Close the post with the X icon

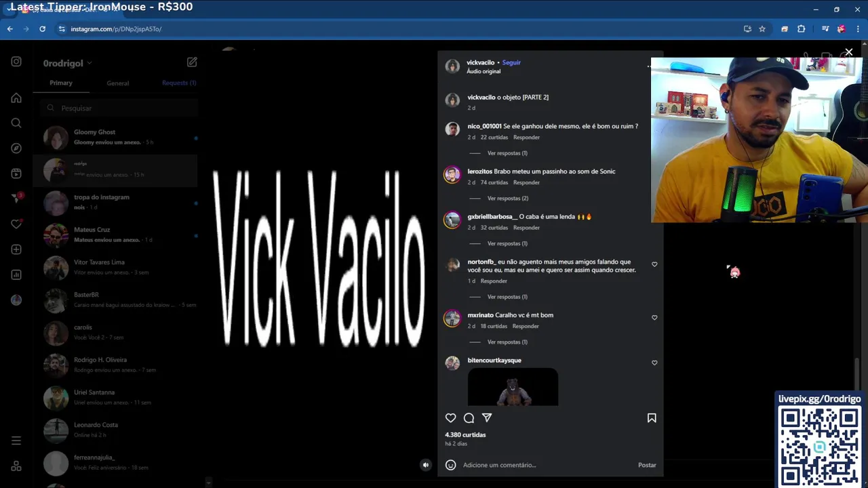(848, 52)
